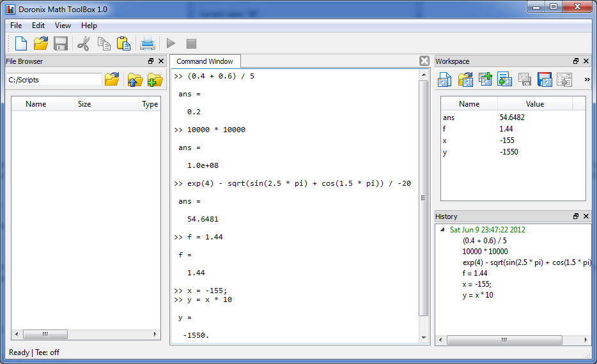Viewport: 597px width, 364px height.
Task: Click Command Window vertical scrollbar thumb
Action: (423, 198)
